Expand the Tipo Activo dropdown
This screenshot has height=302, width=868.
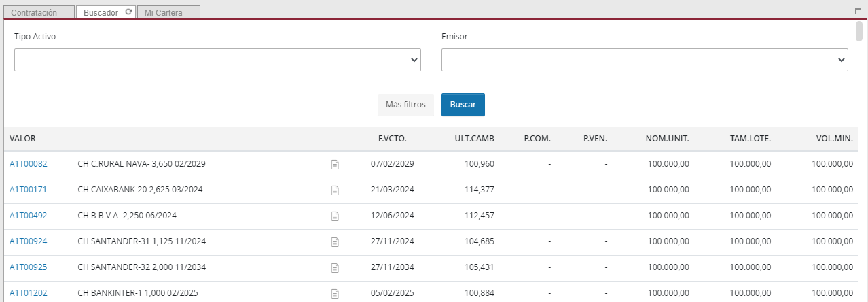(x=217, y=60)
